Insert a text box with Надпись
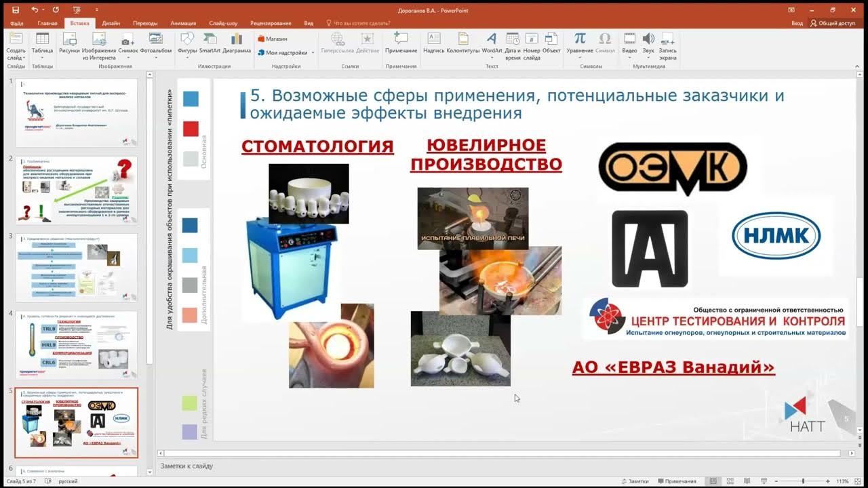 point(434,43)
